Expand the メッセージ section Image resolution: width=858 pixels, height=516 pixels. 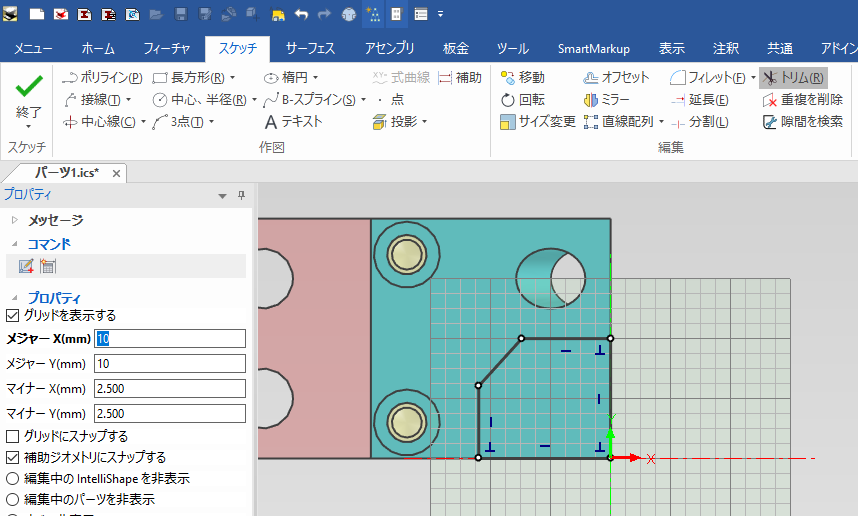pos(14,220)
